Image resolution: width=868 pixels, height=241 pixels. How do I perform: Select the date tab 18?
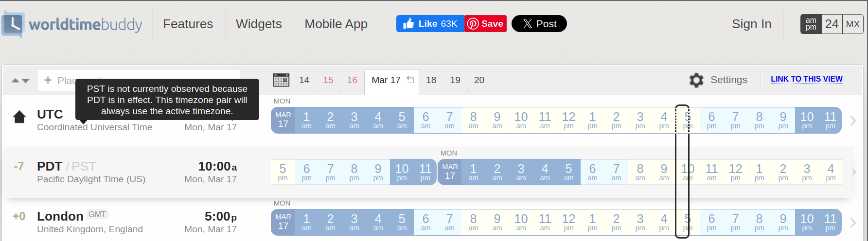click(x=431, y=80)
